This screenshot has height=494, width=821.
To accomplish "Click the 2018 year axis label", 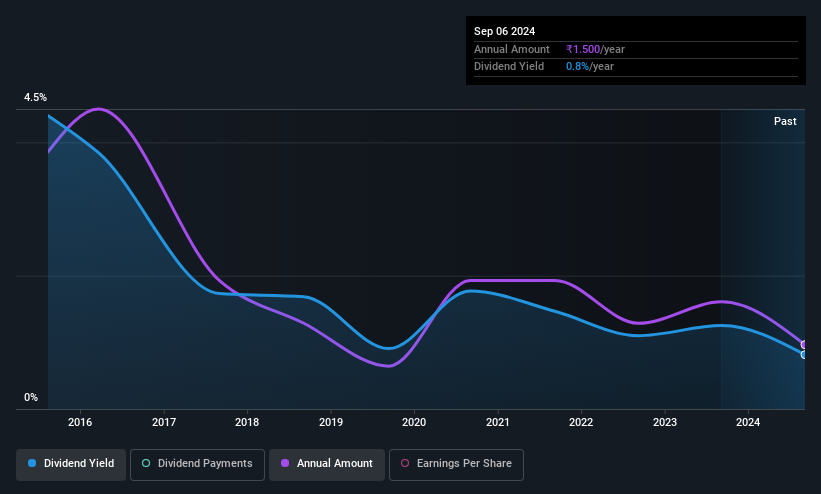I will 248,423.
